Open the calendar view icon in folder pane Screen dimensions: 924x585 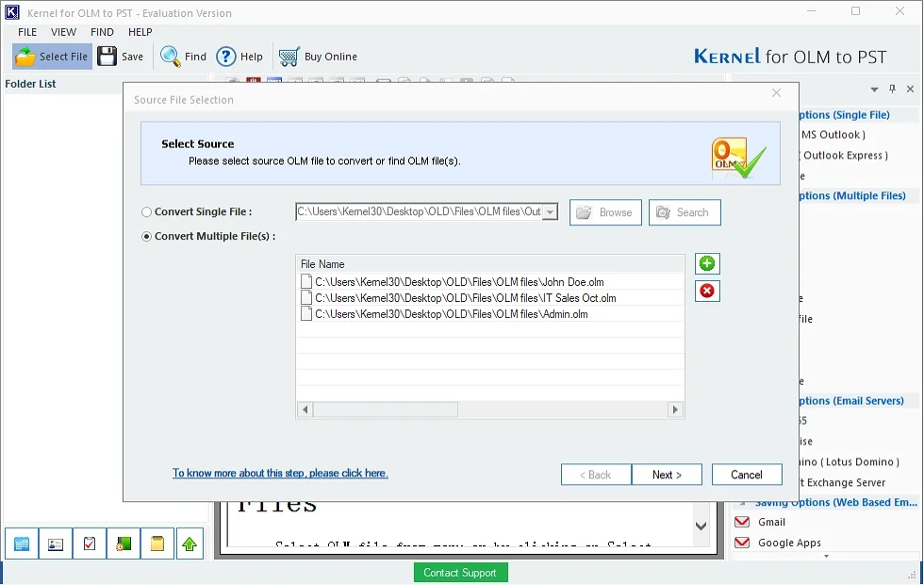[x=22, y=543]
